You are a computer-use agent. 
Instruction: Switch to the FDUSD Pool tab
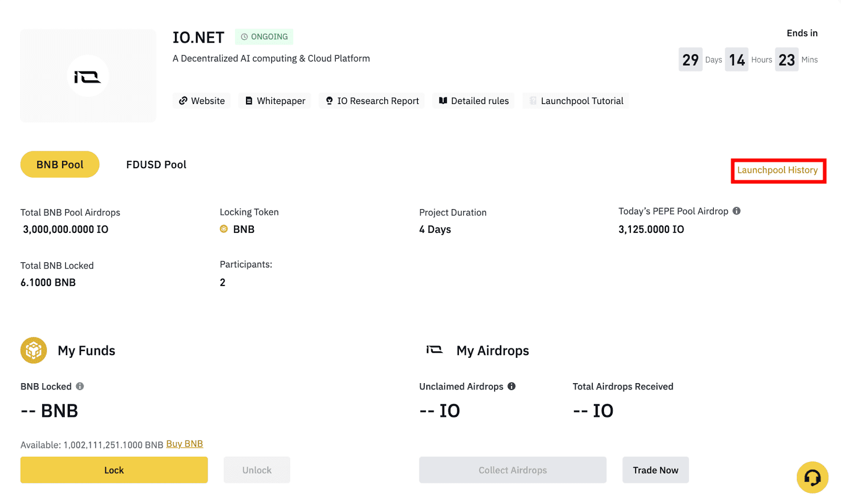tap(156, 164)
